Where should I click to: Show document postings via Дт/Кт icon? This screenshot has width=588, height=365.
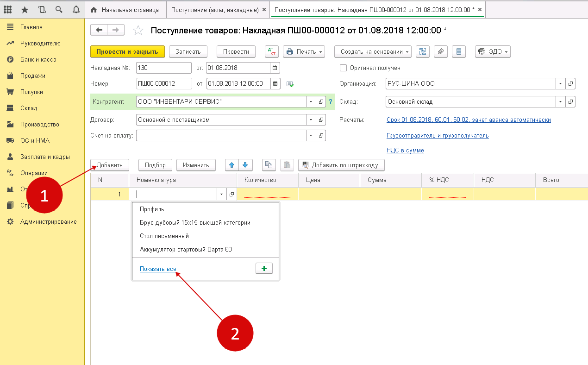tap(271, 51)
